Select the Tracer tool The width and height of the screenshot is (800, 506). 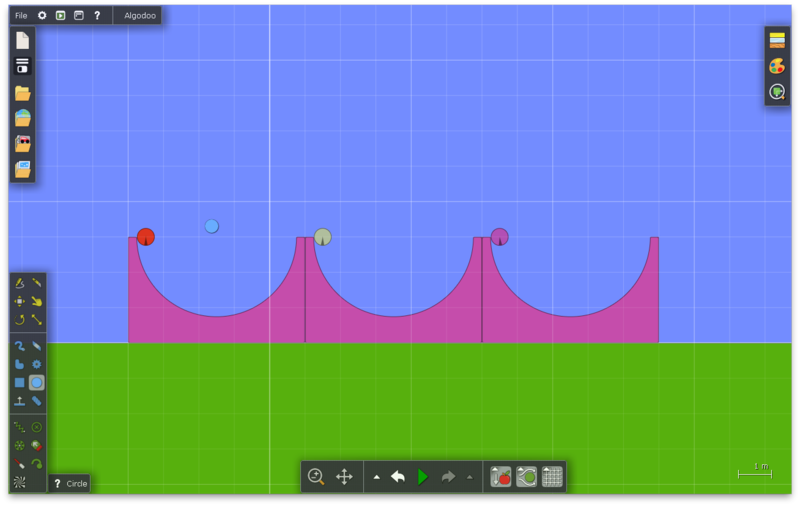pos(37,464)
